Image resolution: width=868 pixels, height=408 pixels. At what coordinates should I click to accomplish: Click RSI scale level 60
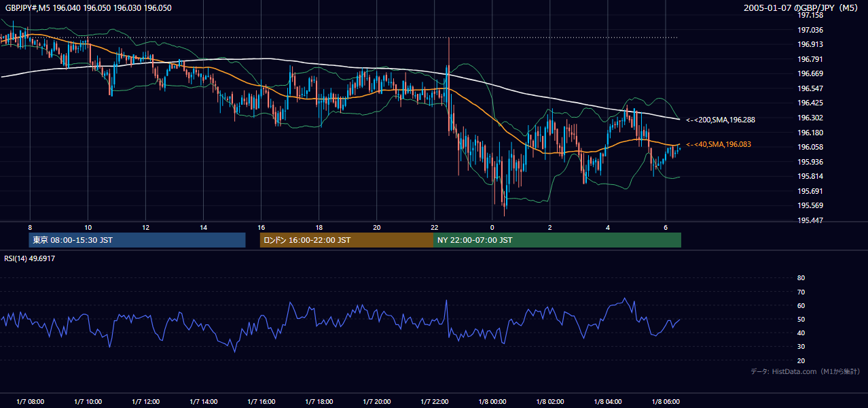coord(801,305)
